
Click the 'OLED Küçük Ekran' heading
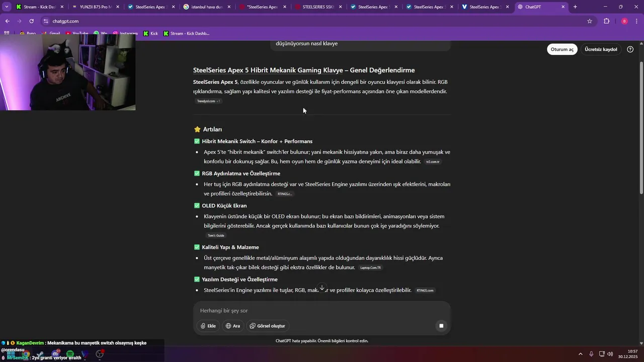click(x=224, y=206)
